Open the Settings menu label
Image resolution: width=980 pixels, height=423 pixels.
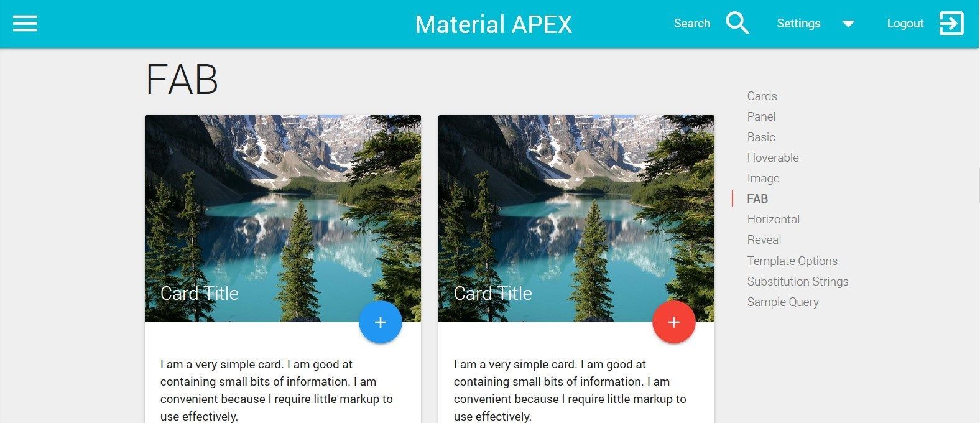[x=798, y=24]
